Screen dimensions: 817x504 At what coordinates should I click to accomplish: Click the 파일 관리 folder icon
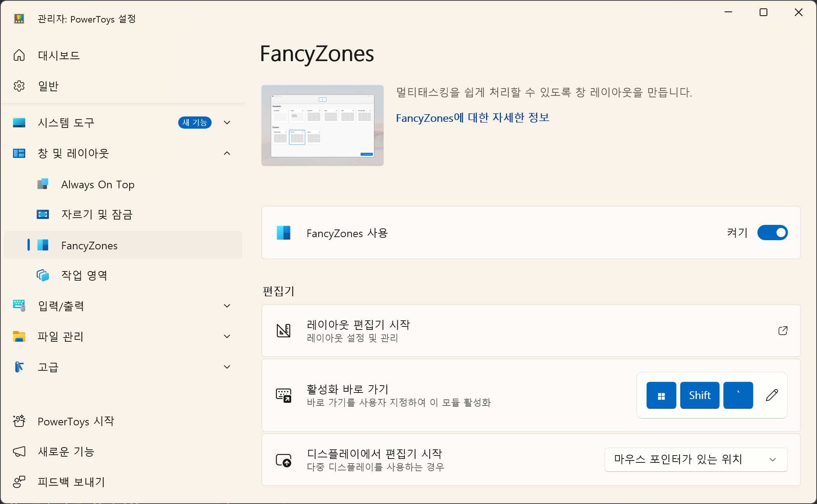coord(19,336)
